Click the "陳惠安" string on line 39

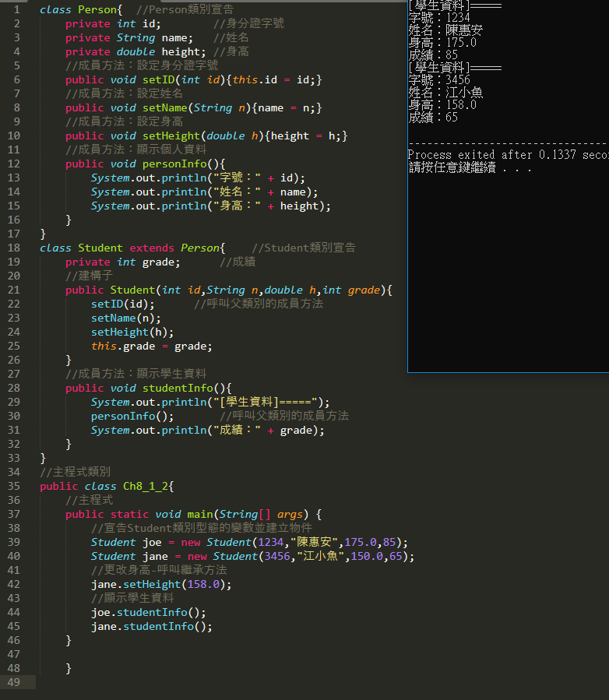coord(315,543)
